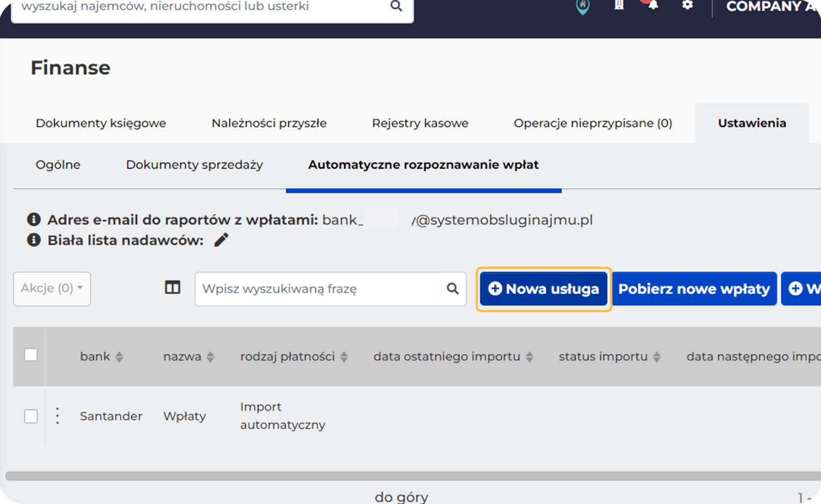Click the bank_ e-mail address text
Viewport: 821px width, 504px height.
[457, 220]
